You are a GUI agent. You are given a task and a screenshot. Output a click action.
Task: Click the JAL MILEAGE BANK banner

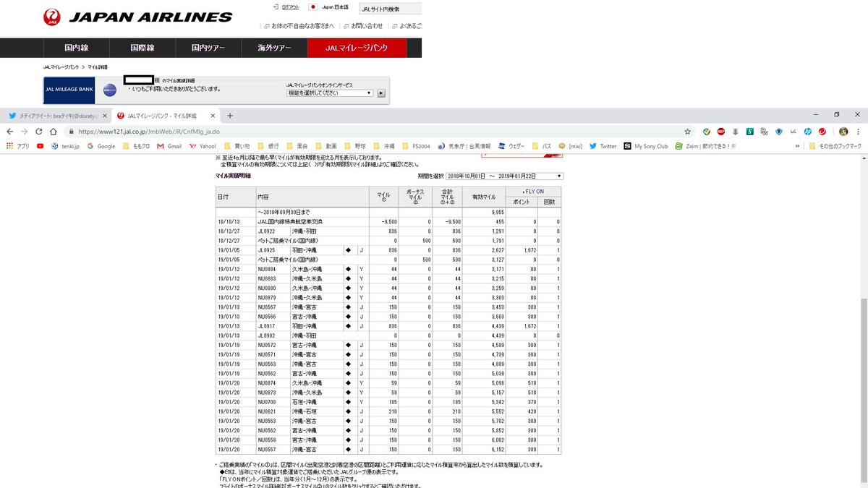pos(69,90)
